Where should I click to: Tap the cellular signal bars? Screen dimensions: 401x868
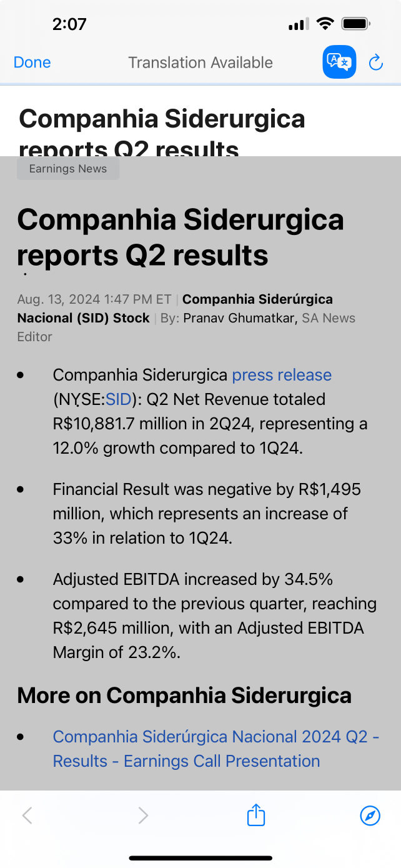tap(299, 24)
